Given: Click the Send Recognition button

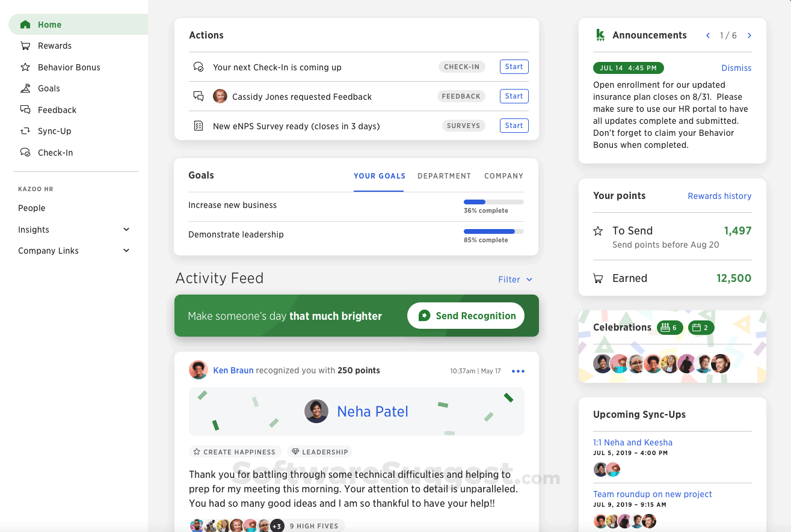Looking at the screenshot, I should click(x=466, y=316).
